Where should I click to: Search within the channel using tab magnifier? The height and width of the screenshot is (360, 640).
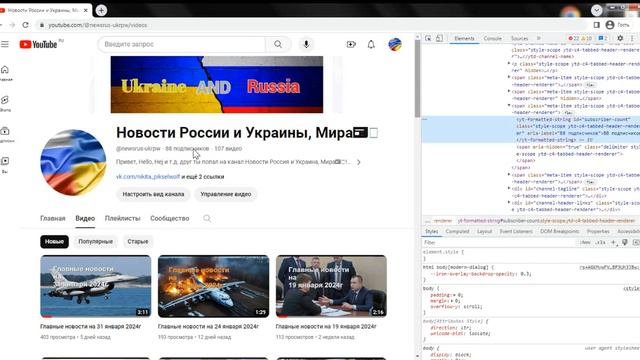(x=207, y=218)
